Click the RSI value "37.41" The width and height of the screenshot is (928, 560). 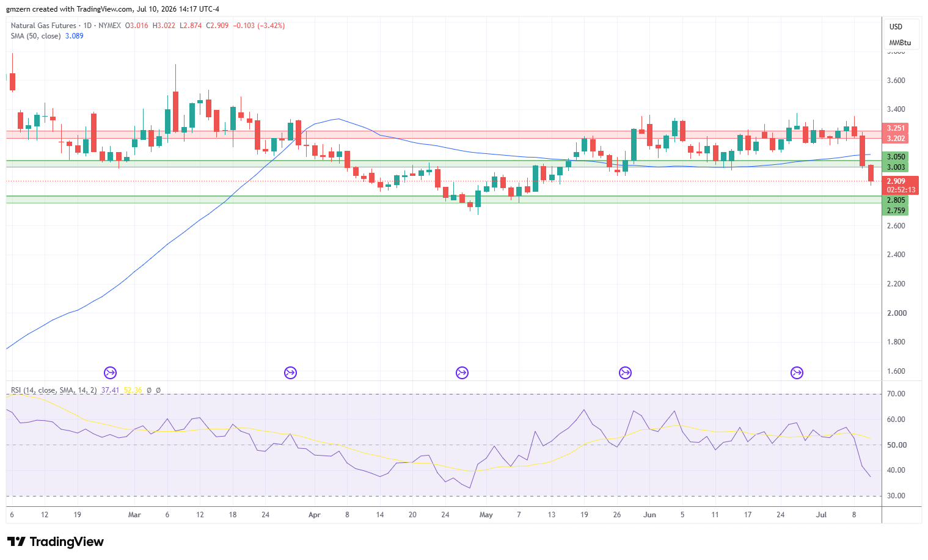(110, 390)
